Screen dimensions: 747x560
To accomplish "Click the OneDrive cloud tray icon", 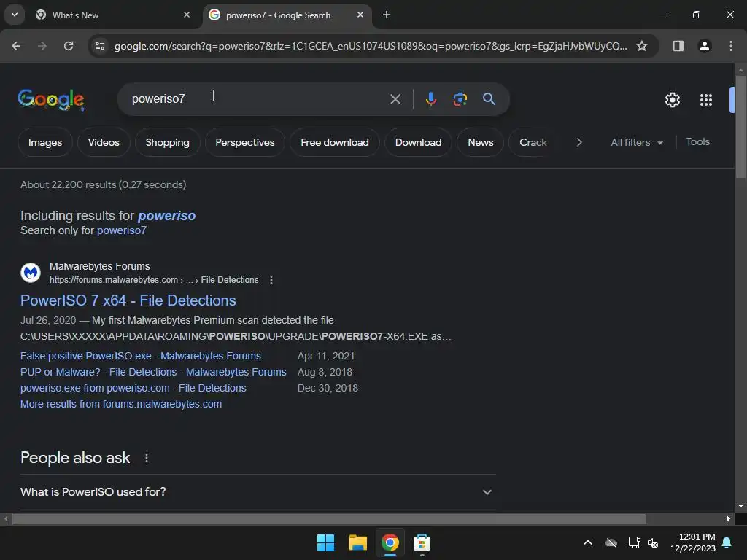I will pos(611,542).
